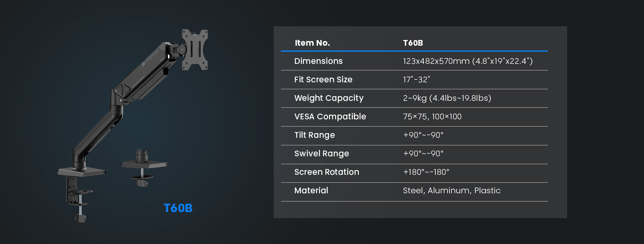644x244 pixels.
Task: Click the VESA Compatible label
Action: (x=330, y=117)
